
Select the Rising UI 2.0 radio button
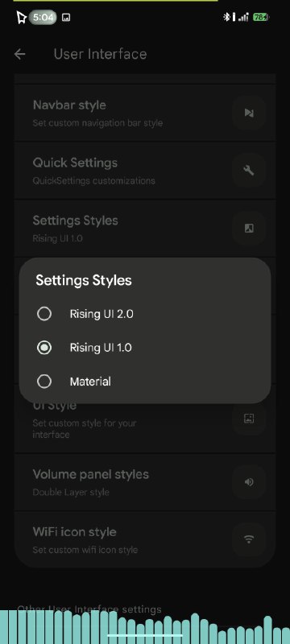(44, 314)
